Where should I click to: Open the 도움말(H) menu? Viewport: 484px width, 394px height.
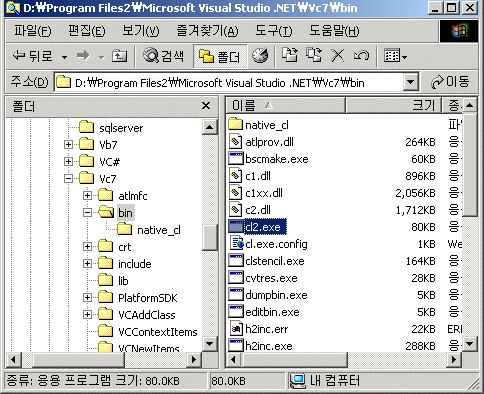click(x=334, y=31)
